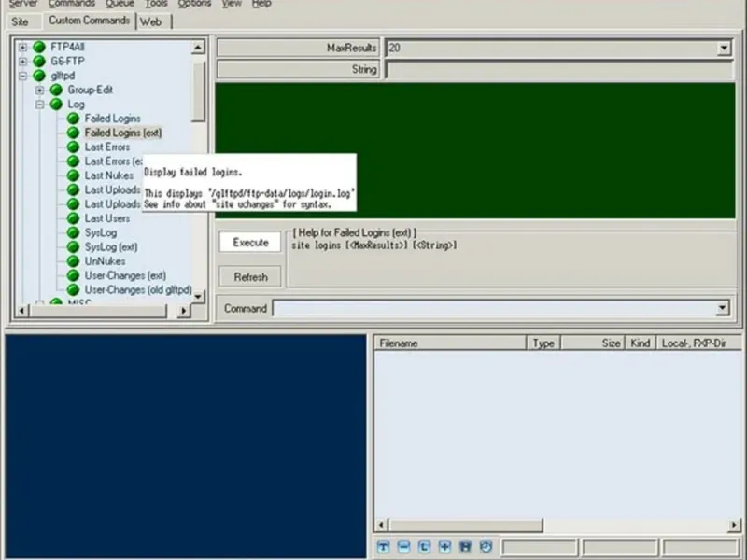Select the UnNukes command
The width and height of the screenshot is (747, 560).
pyautogui.click(x=105, y=261)
